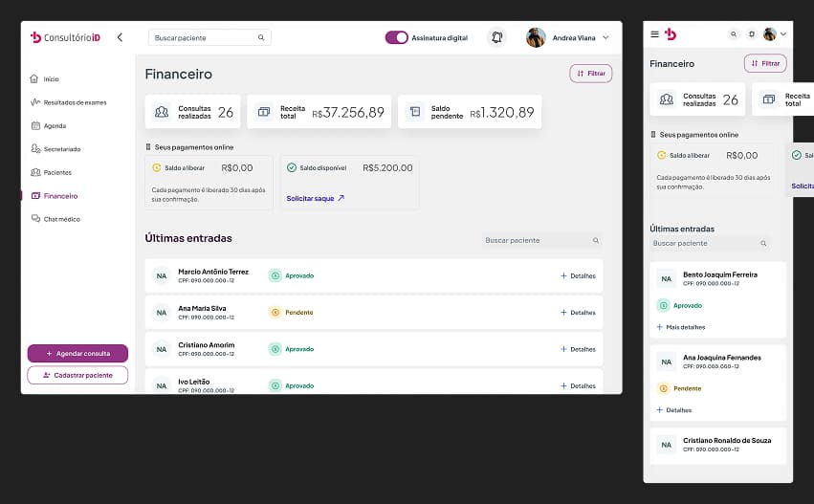Open the Filtrar button in desktop view
814x504 pixels.
(x=590, y=73)
